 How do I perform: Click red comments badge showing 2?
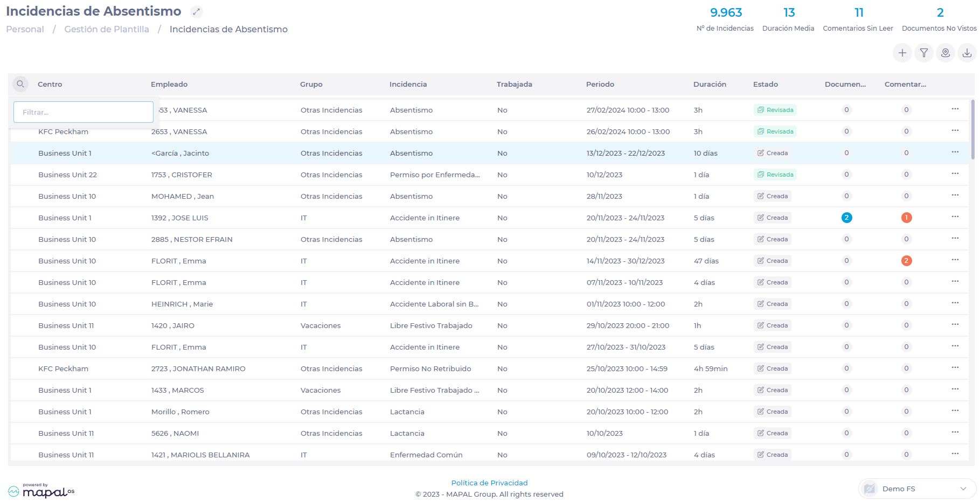coord(906,261)
